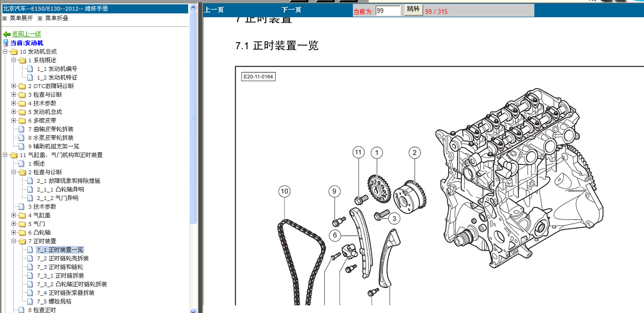Click the folder icon of 6 多楔皮带
Screen dimensions: 644x313
22,121
